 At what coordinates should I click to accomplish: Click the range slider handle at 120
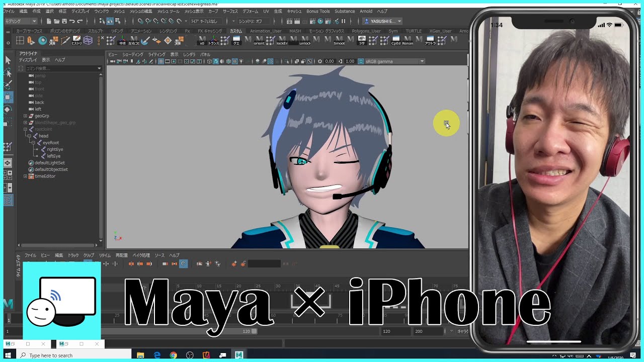(254, 331)
